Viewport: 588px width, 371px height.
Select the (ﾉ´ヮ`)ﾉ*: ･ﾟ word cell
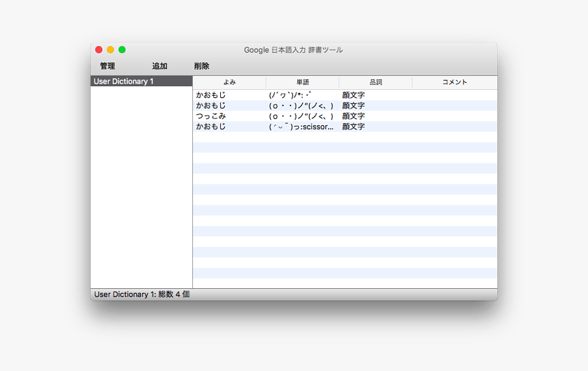tap(290, 95)
